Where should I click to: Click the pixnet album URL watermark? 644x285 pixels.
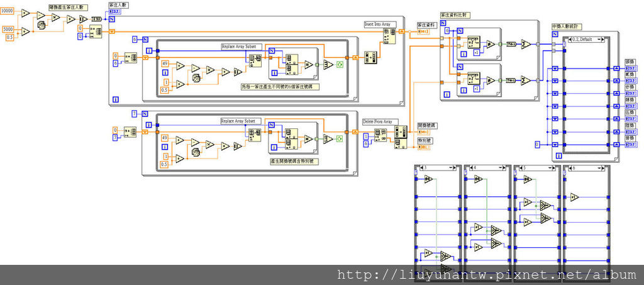pyautogui.click(x=487, y=274)
